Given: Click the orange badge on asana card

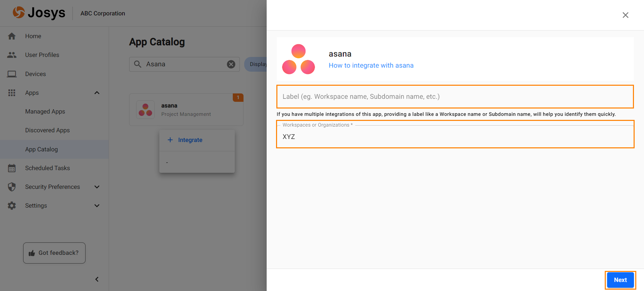Looking at the screenshot, I should click(x=238, y=97).
